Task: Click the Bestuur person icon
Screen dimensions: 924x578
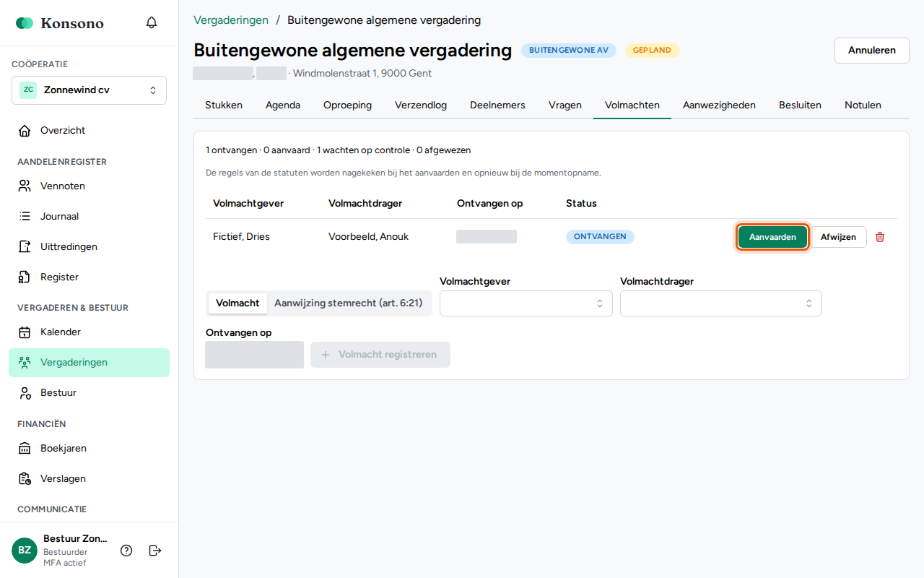Action: point(25,393)
